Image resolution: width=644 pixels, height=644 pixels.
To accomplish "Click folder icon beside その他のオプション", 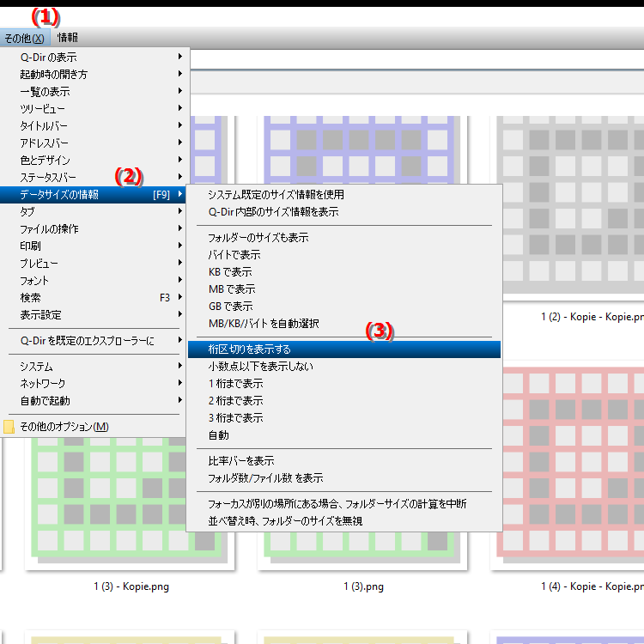I will 9,427.
